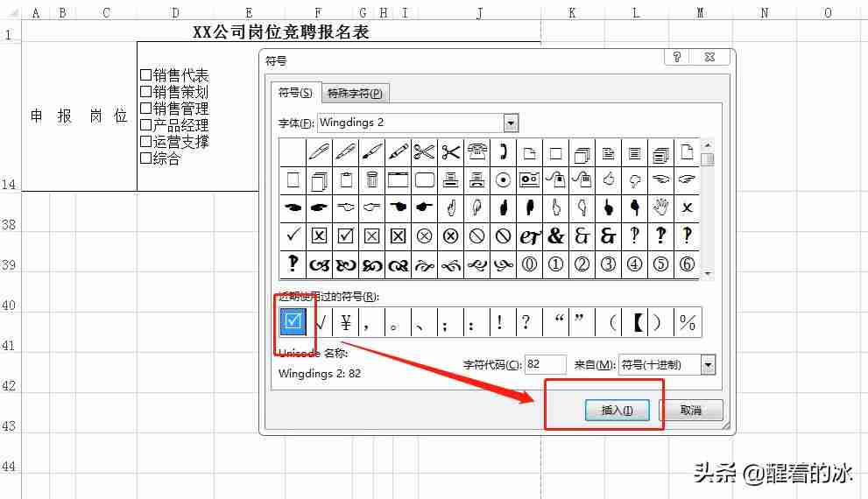Open the font dropdown showing Wingdings 2

coord(511,123)
